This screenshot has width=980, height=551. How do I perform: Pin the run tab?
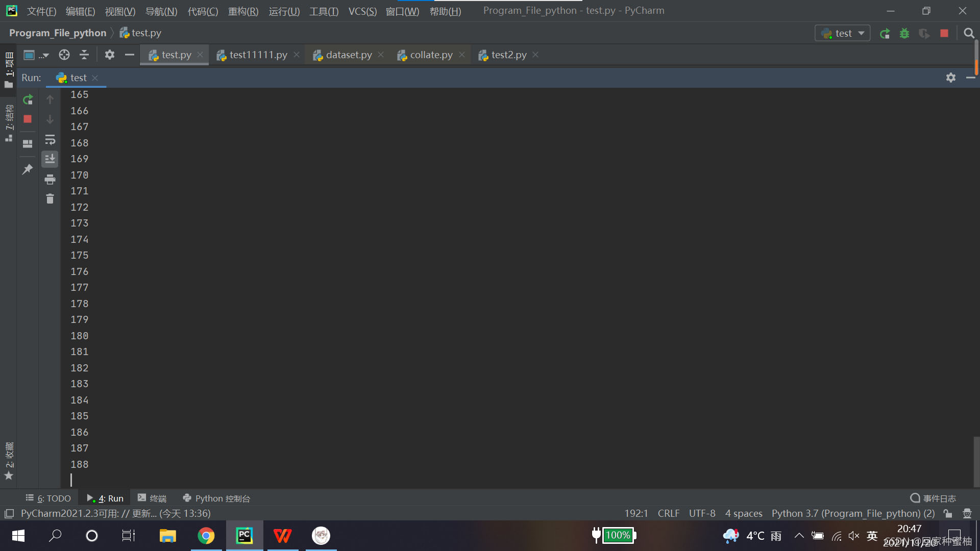pos(28,169)
